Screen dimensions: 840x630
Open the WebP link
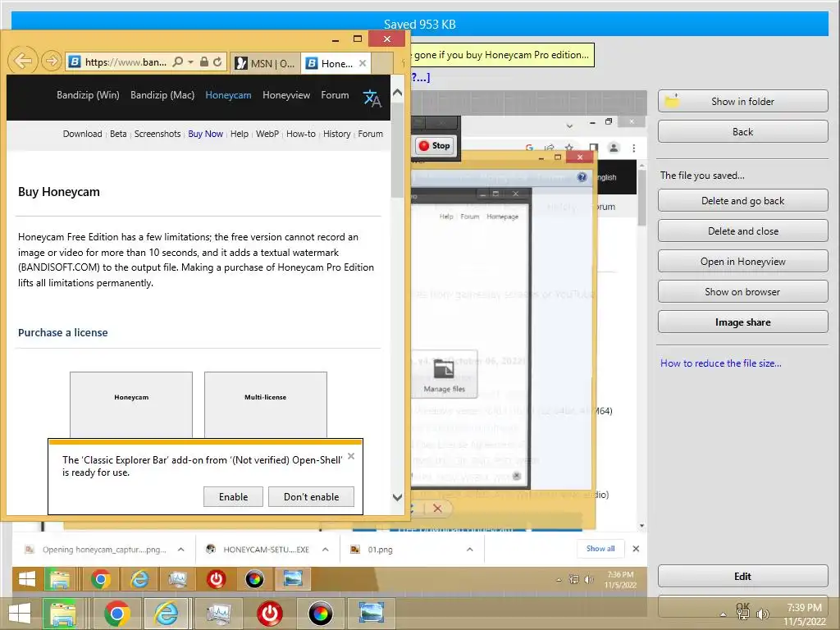coord(267,134)
